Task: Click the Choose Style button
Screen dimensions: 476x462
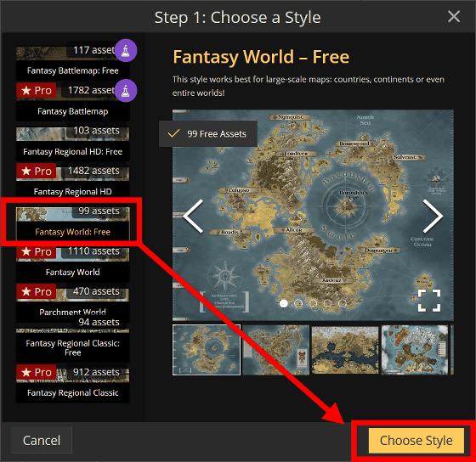Action: click(416, 441)
